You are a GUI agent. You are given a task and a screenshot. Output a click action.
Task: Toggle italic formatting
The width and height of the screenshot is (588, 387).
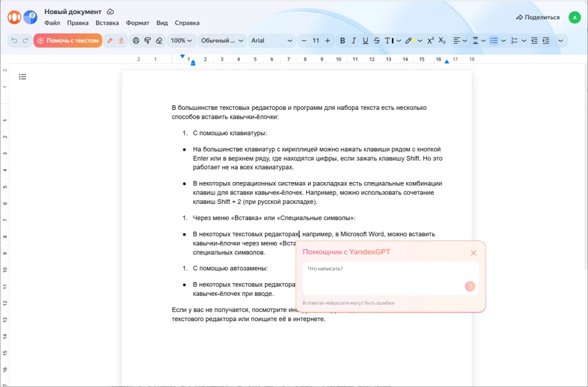click(x=353, y=41)
